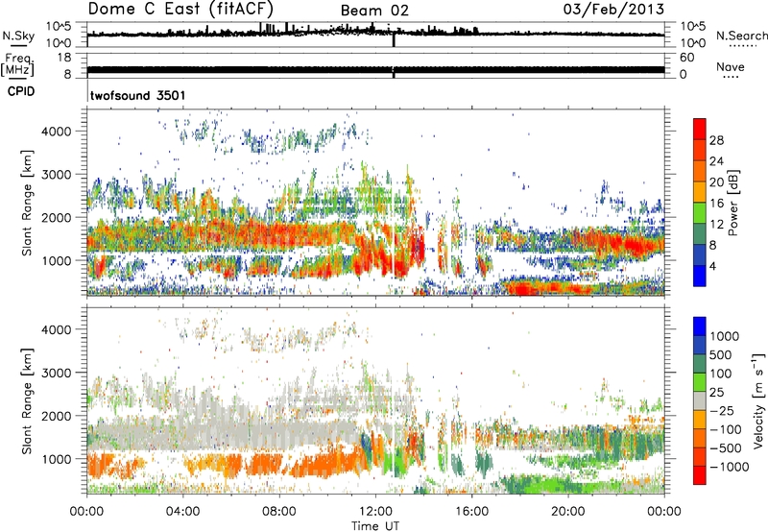Click the "Slant Range [km]" label of Velocity panel
This screenshot has width=768, height=532.
click(x=27, y=400)
